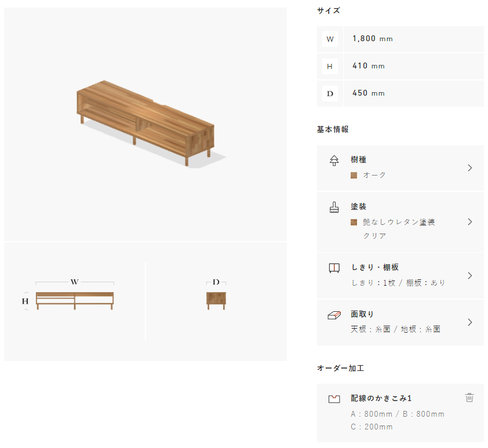
Task: Click the chamfer icon beside 面取り
Action: coord(334,315)
